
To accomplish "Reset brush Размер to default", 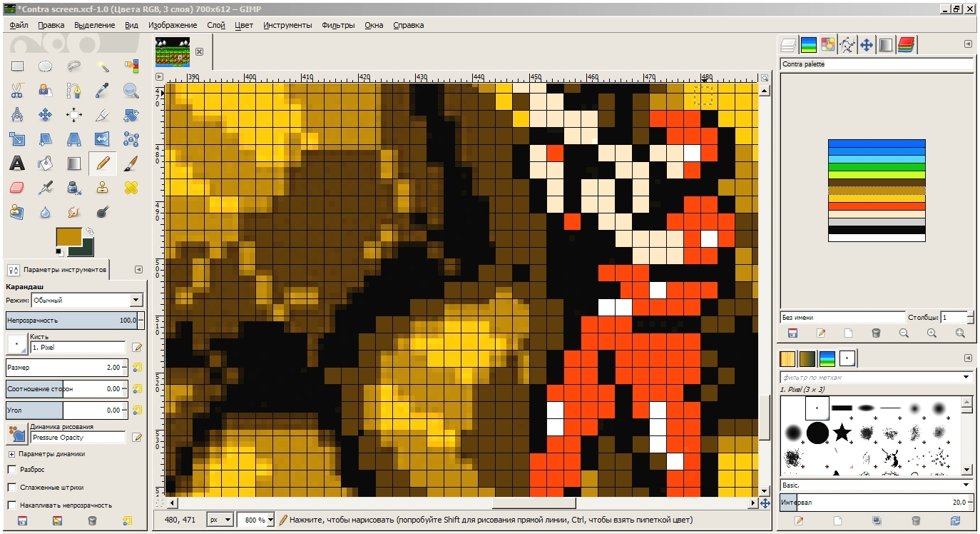I will point(137,367).
